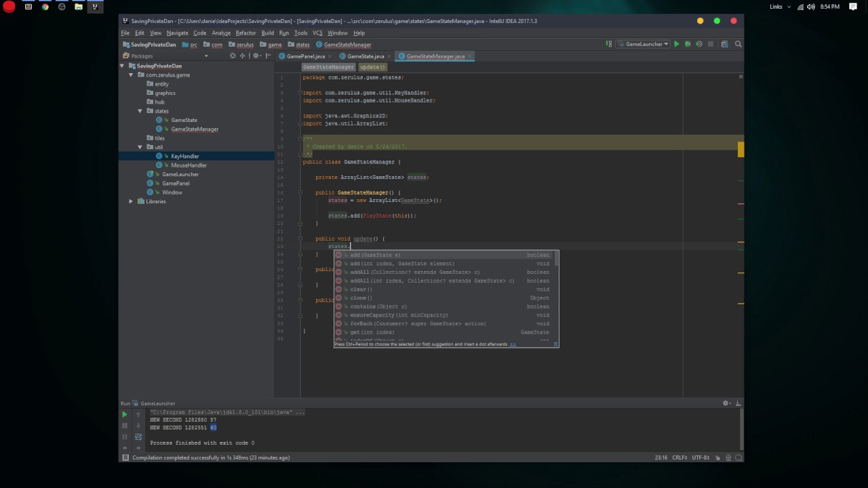Image resolution: width=868 pixels, height=488 pixels.
Task: Click completion popup scrollbar
Action: (557, 258)
